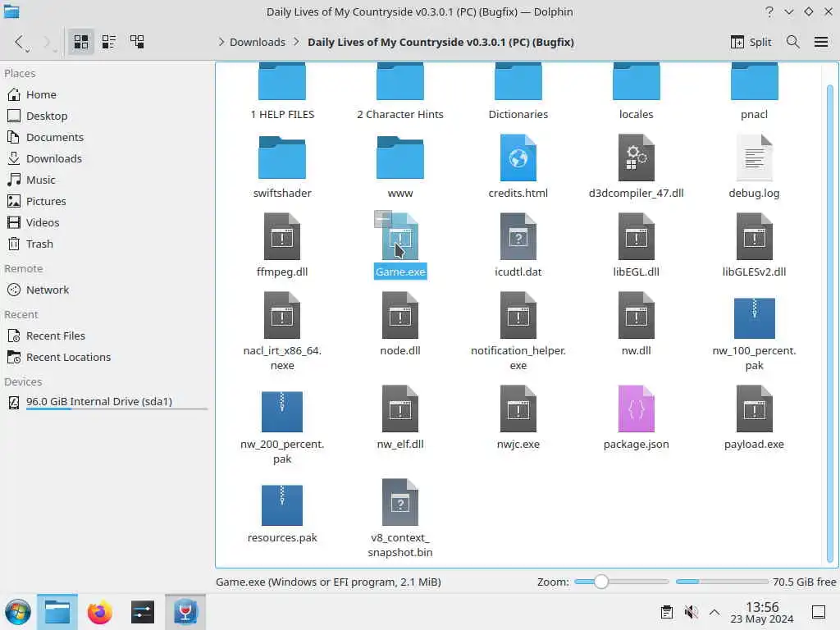Select the 1 HELP FILES folder
The image size is (840, 630).
coord(282,82)
